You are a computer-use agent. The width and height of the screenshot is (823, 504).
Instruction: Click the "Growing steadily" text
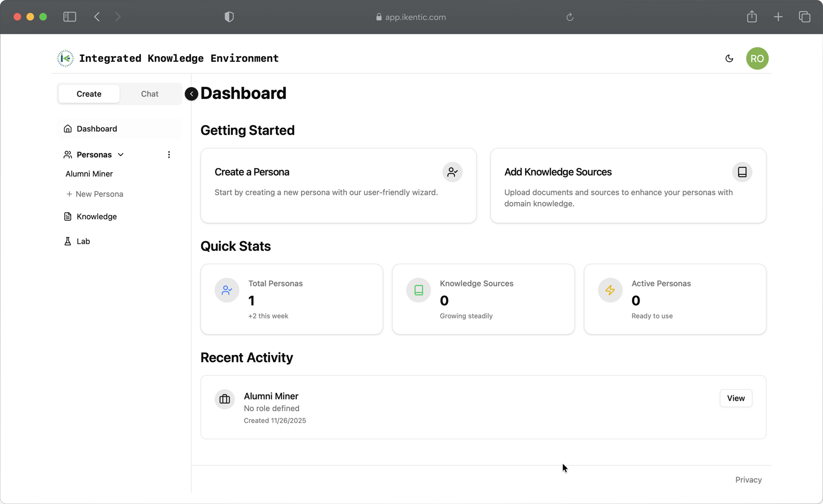coord(466,316)
